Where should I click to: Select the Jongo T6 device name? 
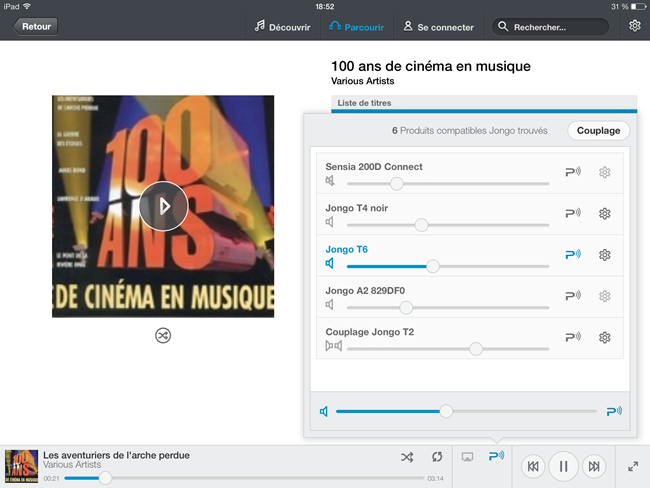pyautogui.click(x=347, y=249)
